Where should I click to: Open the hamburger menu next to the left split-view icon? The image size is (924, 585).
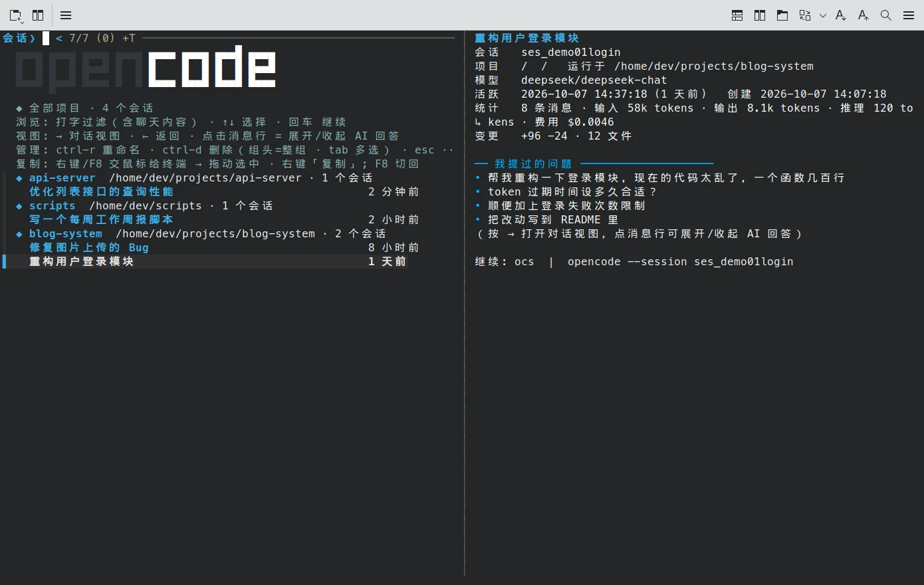click(66, 15)
